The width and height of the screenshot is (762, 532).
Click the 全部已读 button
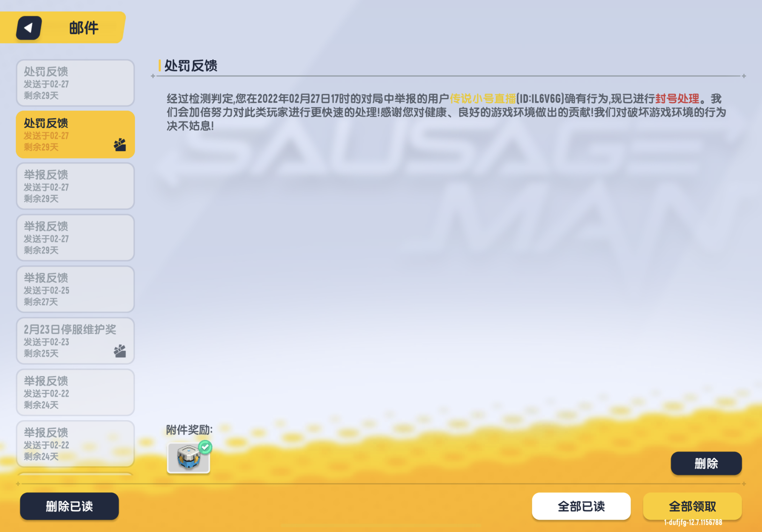(x=581, y=506)
